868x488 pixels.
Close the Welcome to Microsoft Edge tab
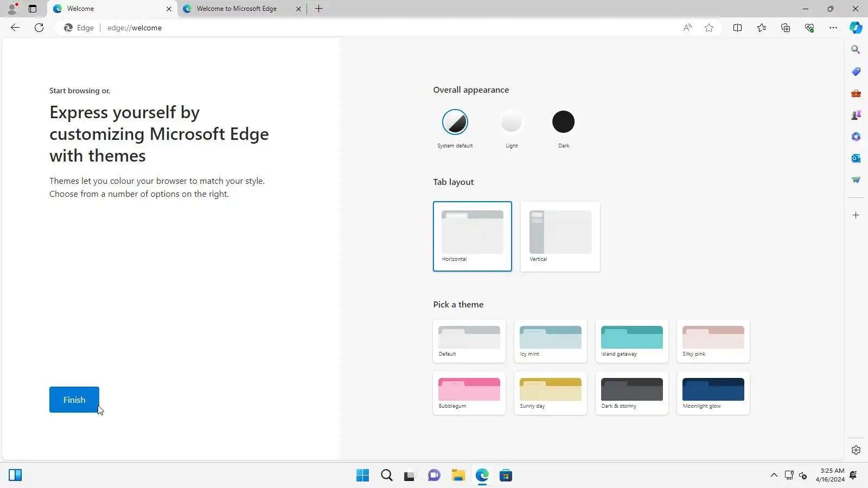pyautogui.click(x=298, y=9)
